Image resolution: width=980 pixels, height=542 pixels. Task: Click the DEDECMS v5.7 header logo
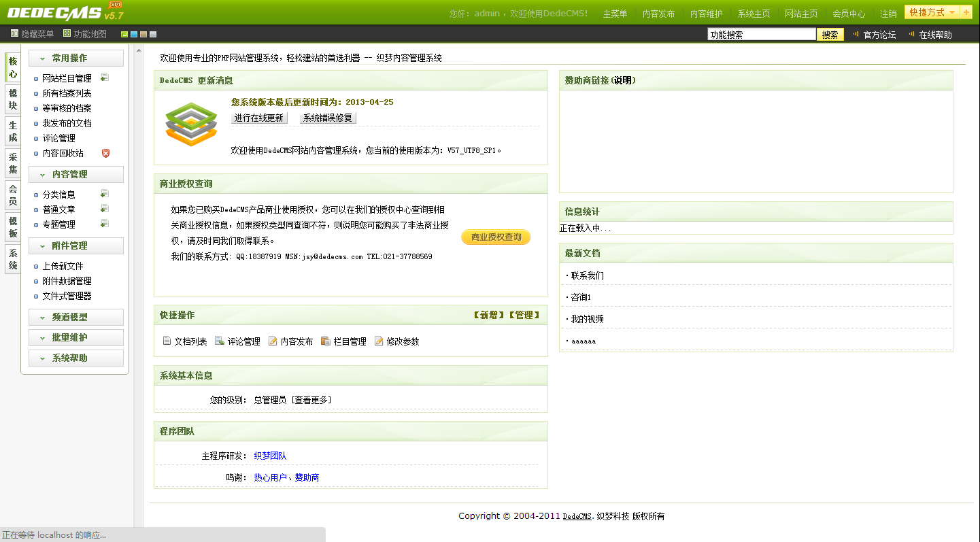[65, 12]
